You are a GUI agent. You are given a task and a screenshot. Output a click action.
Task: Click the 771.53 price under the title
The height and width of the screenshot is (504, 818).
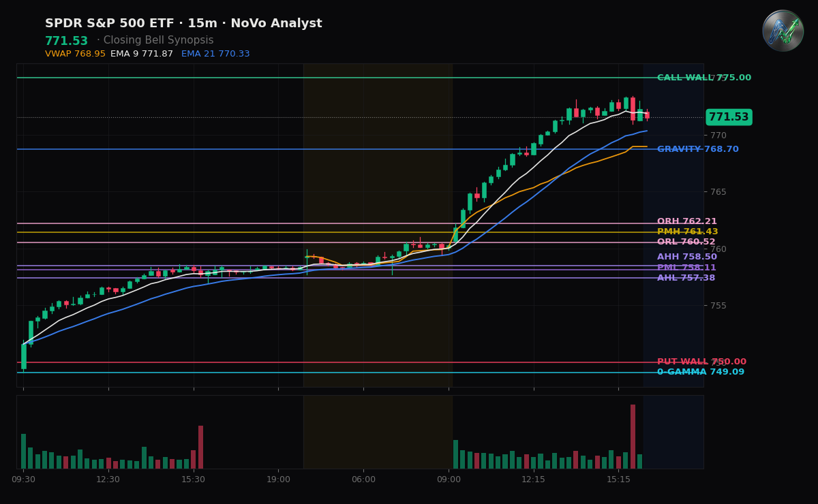pos(66,42)
